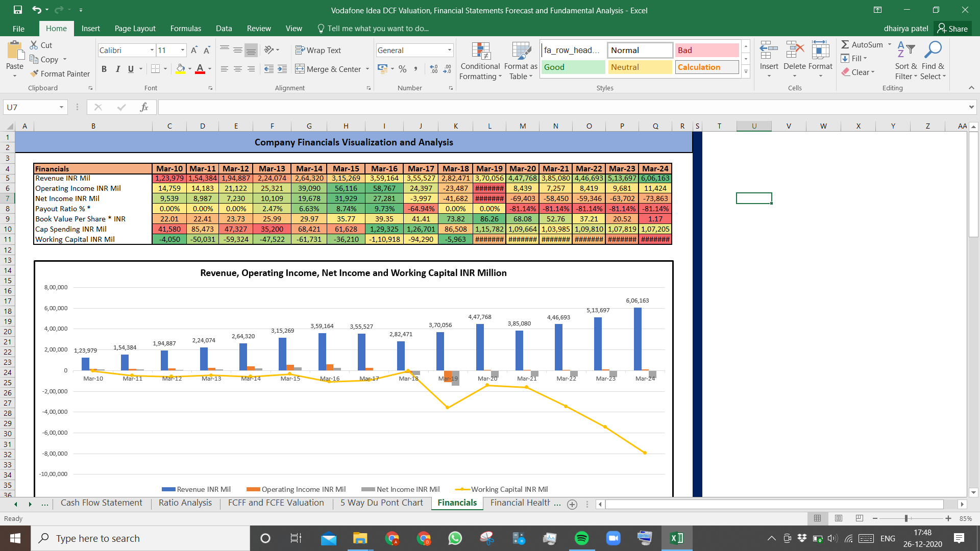Click the Align Left icon
980x551 pixels.
[225, 69]
